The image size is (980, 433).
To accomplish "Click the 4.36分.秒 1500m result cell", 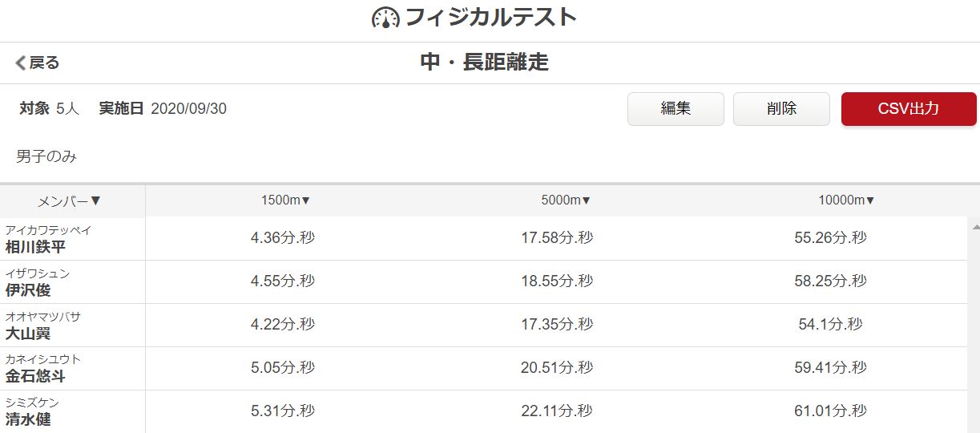I will 283,238.
